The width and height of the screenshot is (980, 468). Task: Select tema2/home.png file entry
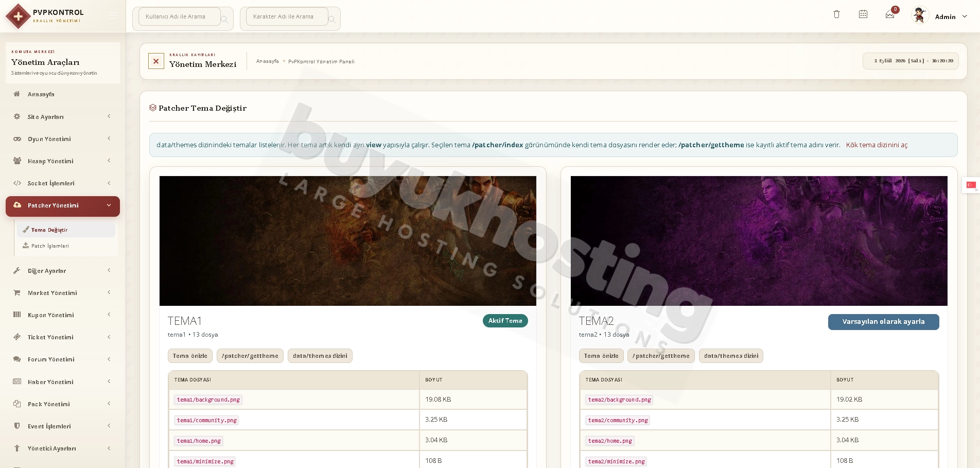click(610, 441)
